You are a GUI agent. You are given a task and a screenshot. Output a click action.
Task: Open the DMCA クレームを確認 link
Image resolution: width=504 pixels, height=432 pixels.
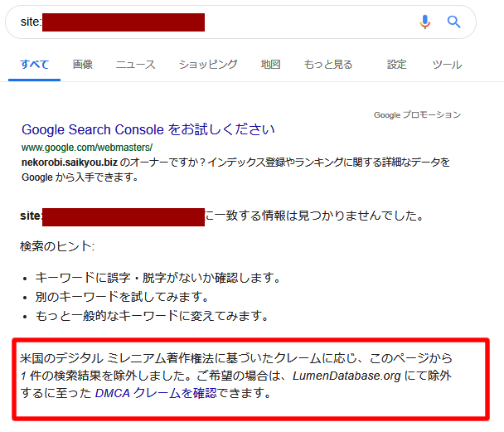(x=156, y=393)
